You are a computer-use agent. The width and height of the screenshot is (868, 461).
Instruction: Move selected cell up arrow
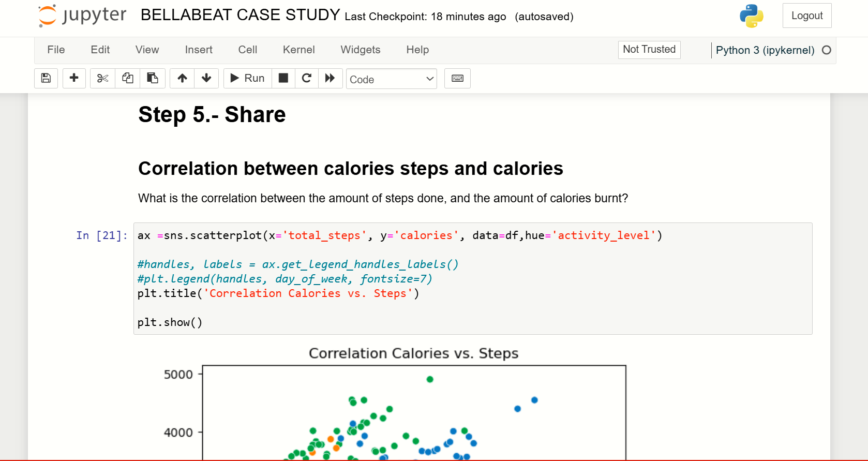182,79
